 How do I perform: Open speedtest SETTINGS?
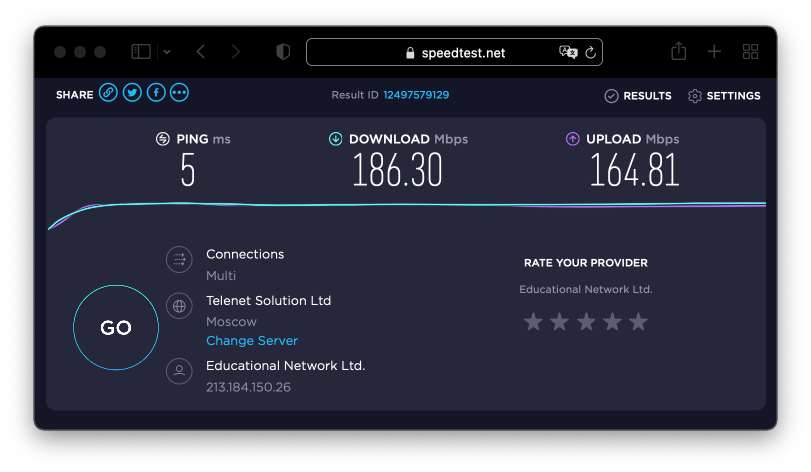click(x=724, y=96)
